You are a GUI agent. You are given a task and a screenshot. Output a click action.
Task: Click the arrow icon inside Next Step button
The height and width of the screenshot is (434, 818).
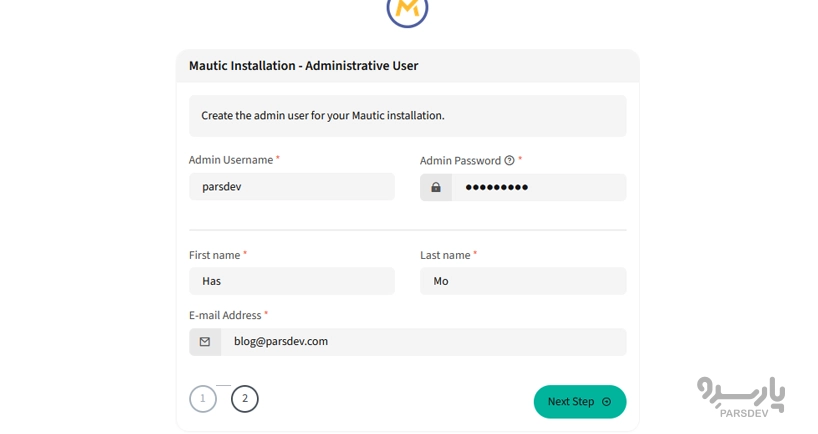606,402
